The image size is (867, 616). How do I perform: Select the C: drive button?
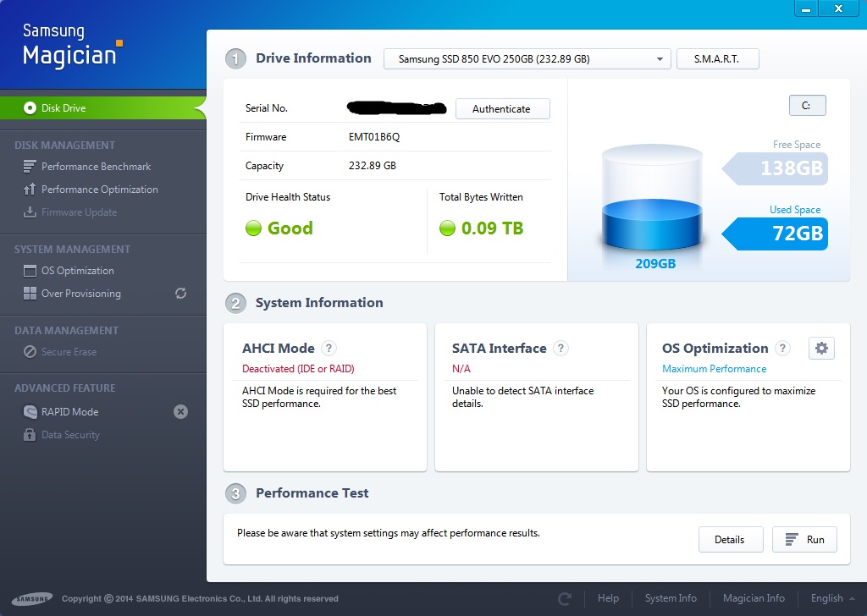click(807, 106)
